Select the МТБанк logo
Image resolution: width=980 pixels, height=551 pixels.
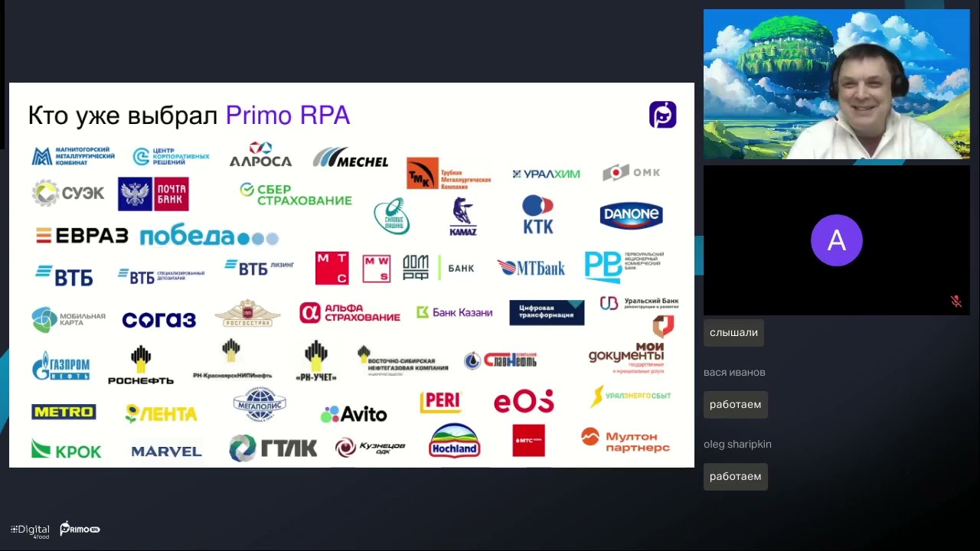(x=531, y=268)
